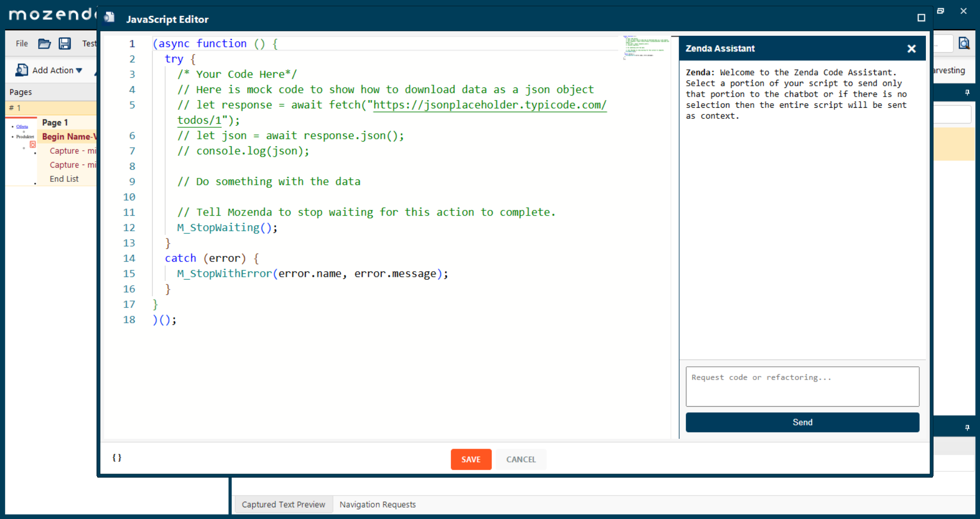Click the M_StopWaiting(); code line

pyautogui.click(x=227, y=227)
